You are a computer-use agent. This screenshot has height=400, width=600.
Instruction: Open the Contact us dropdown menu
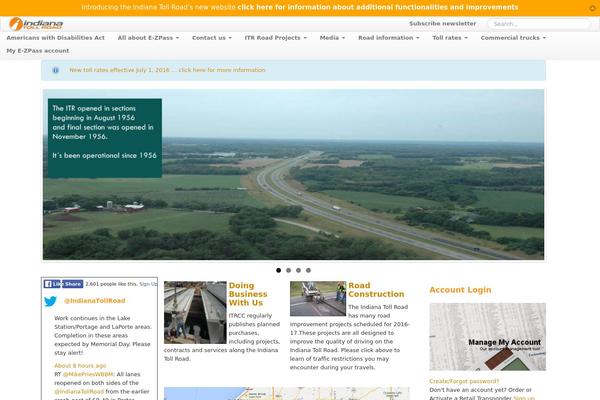point(212,38)
